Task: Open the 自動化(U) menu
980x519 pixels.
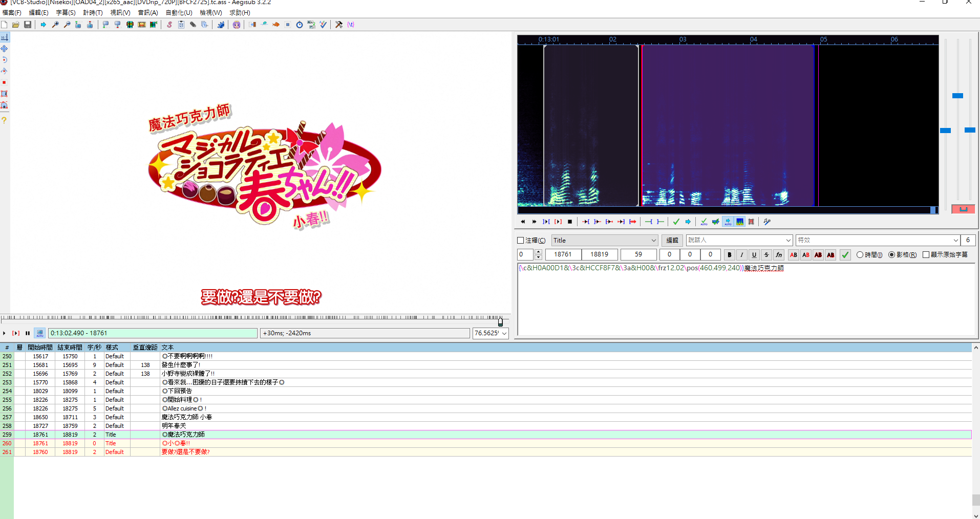Action: 179,13
